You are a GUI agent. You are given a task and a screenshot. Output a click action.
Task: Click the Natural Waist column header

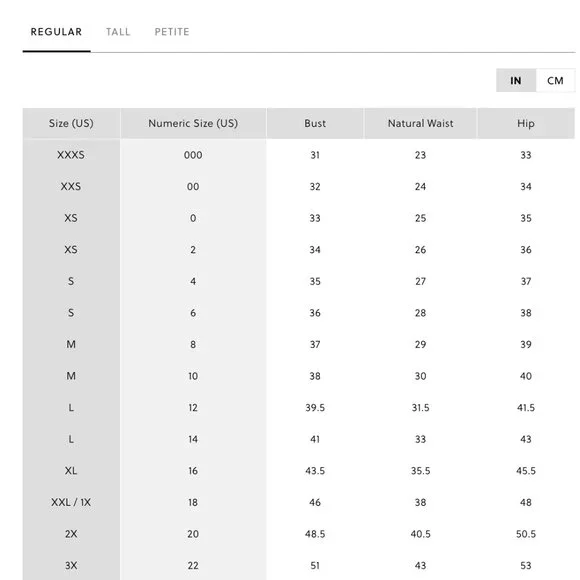click(421, 123)
